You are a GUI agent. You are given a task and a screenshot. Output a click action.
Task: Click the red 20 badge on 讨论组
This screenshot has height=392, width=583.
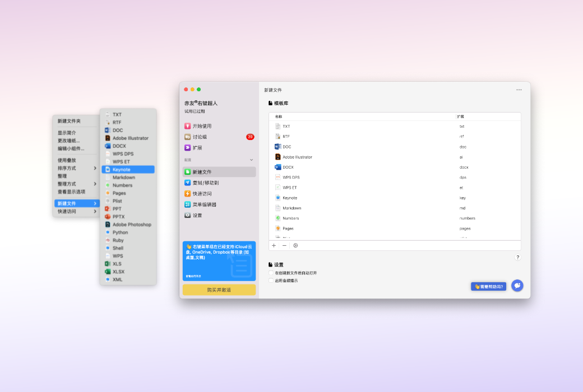(x=250, y=137)
